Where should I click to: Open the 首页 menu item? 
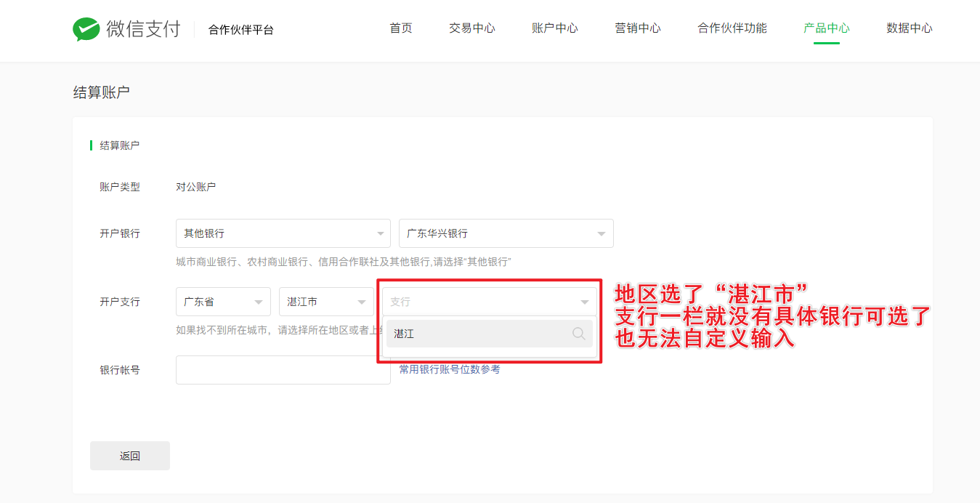401,28
